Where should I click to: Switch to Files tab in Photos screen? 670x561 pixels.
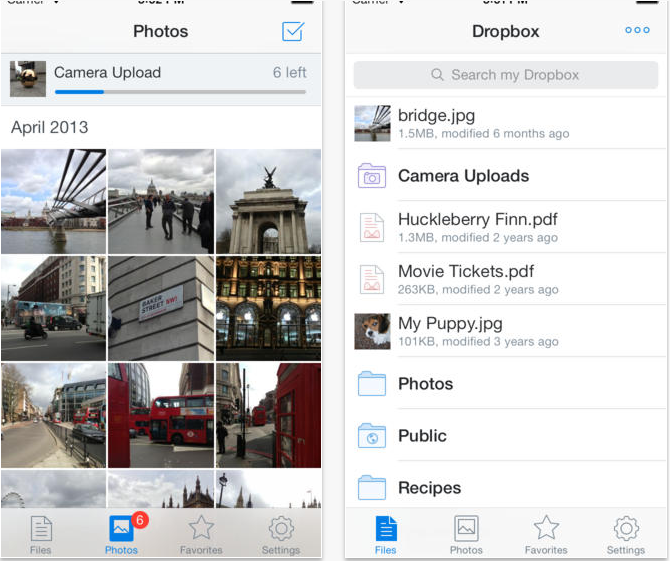(41, 535)
